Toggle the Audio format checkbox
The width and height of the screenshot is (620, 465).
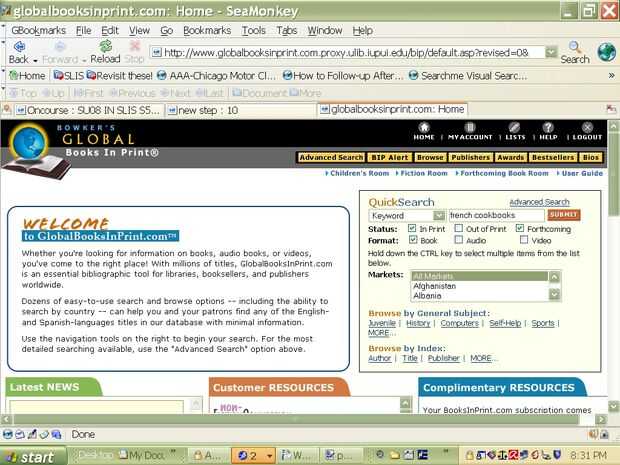(x=458, y=240)
